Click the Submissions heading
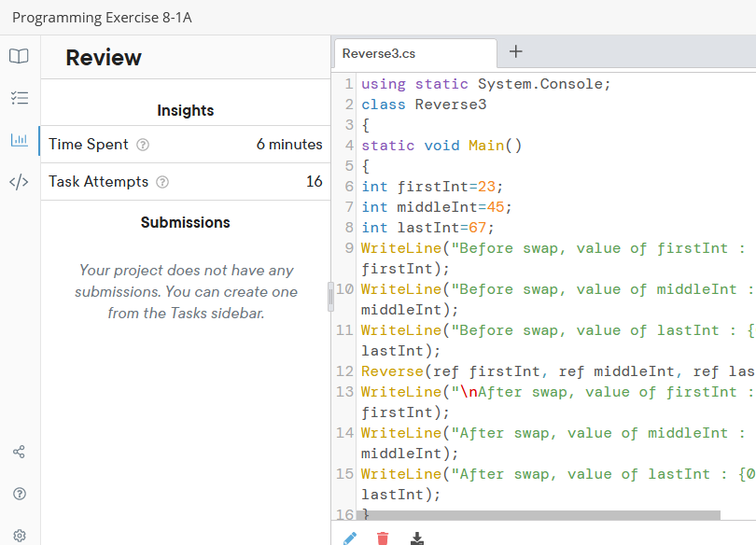This screenshot has height=545, width=756. (186, 223)
